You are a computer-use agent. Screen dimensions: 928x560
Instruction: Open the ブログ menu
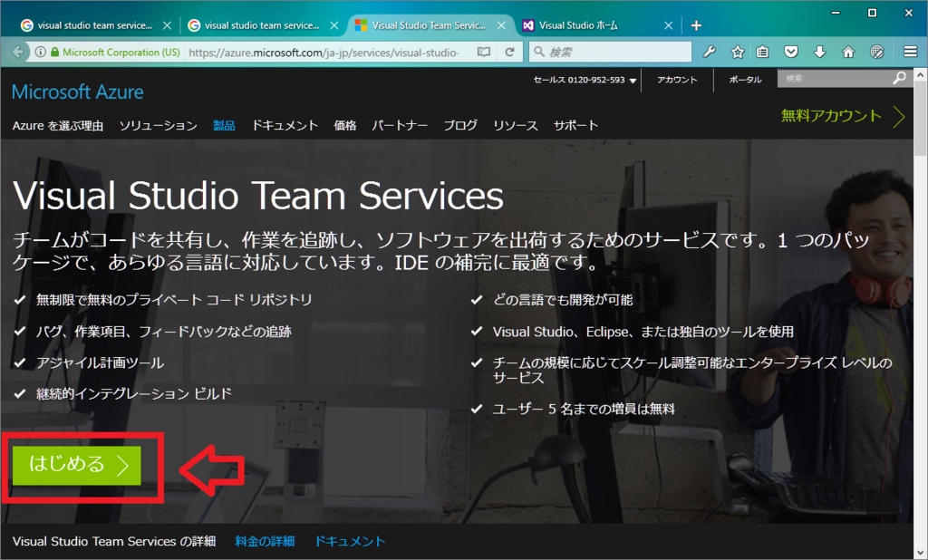pyautogui.click(x=460, y=125)
